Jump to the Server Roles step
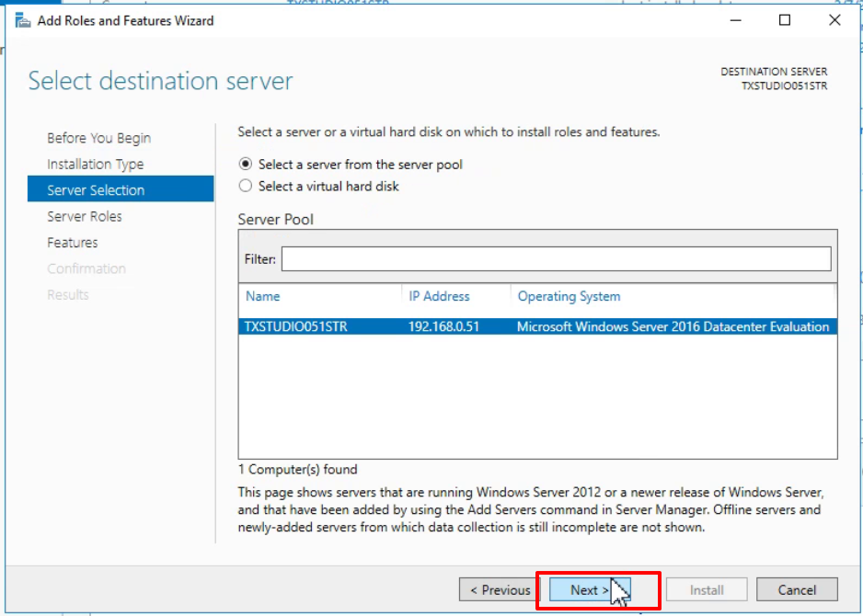This screenshot has width=863, height=616. pyautogui.click(x=85, y=216)
